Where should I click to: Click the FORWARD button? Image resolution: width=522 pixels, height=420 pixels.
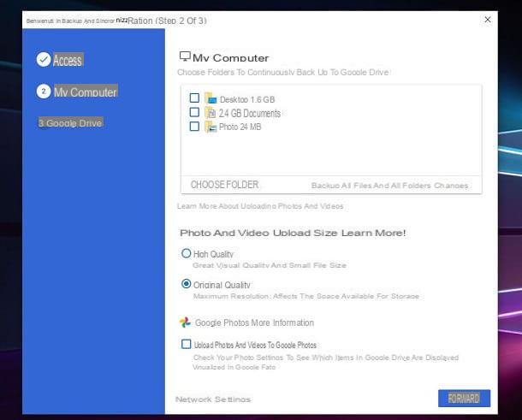point(464,399)
